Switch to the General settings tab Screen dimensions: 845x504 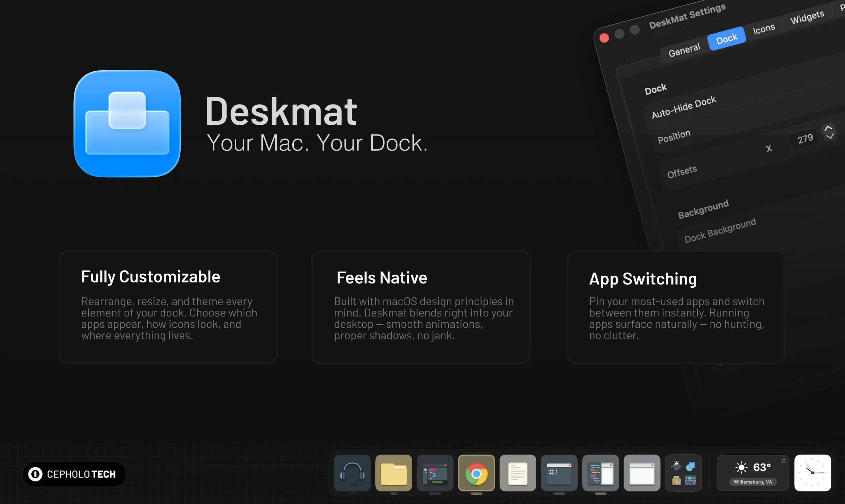684,50
